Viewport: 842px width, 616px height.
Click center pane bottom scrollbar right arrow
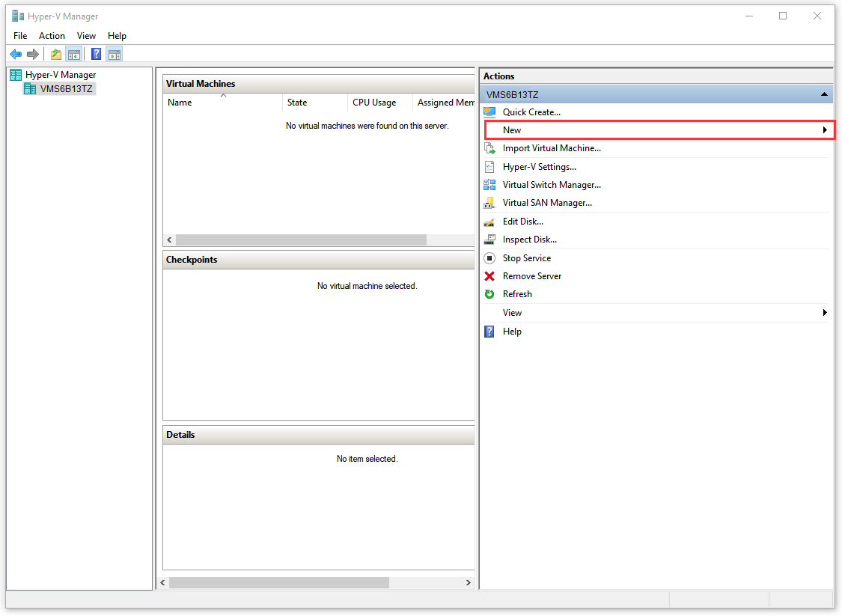click(x=469, y=583)
